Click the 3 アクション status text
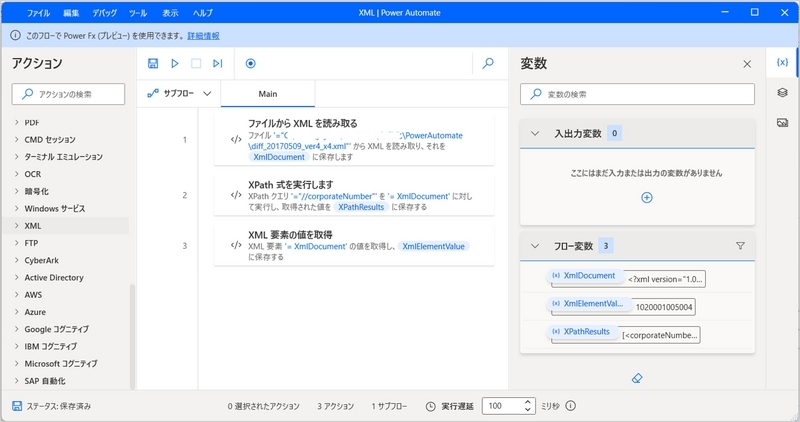 point(335,406)
